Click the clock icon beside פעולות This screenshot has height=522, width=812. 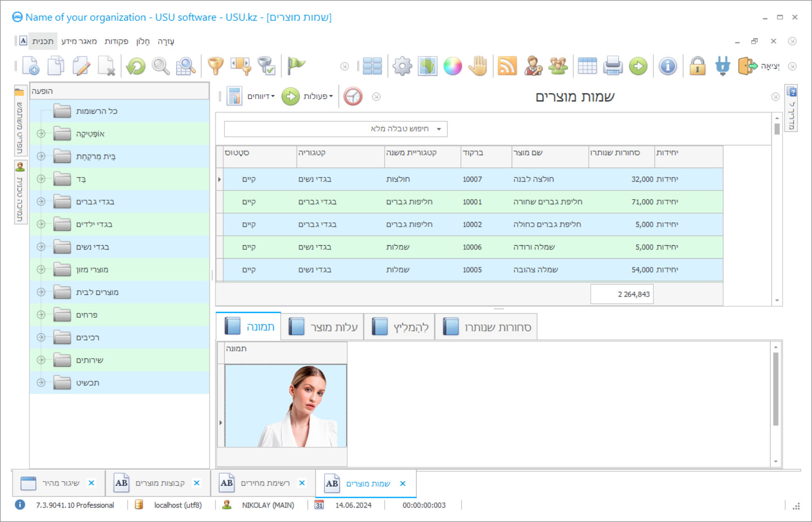(353, 97)
